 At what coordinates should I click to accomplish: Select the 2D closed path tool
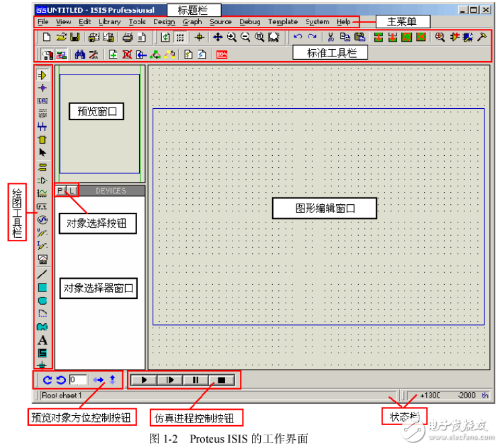click(x=42, y=326)
